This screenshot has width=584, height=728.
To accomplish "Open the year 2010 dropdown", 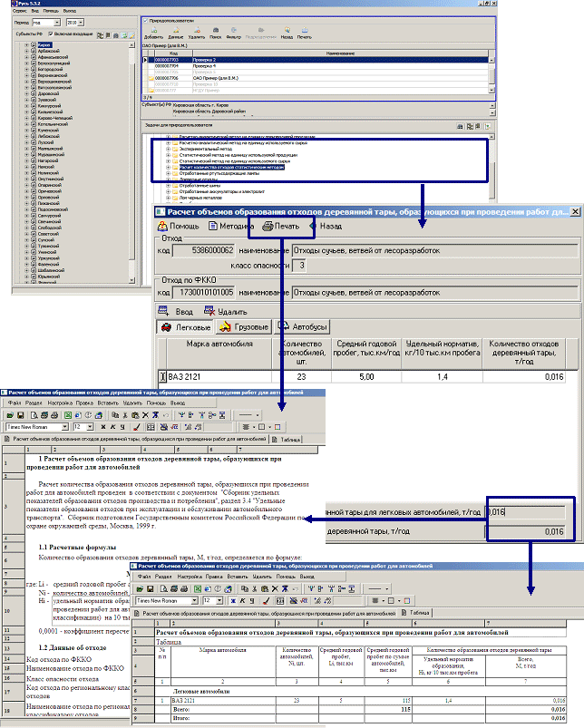I will pos(75,22).
